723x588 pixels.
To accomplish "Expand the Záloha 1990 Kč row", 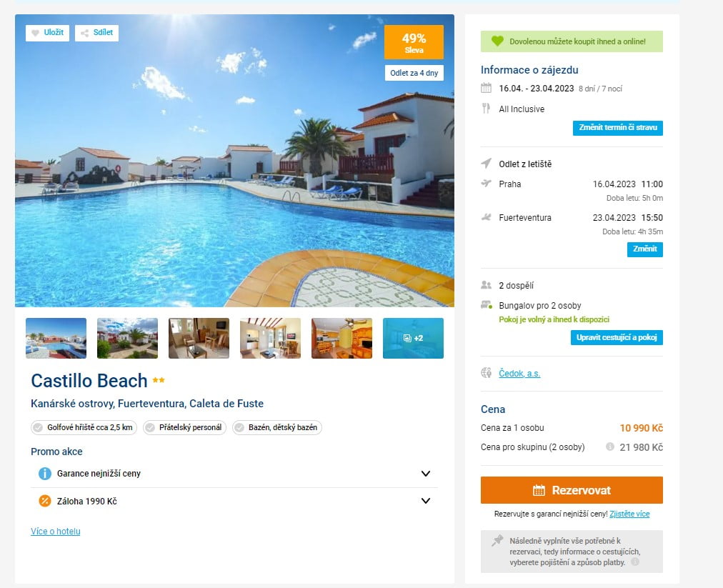I will coord(234,501).
